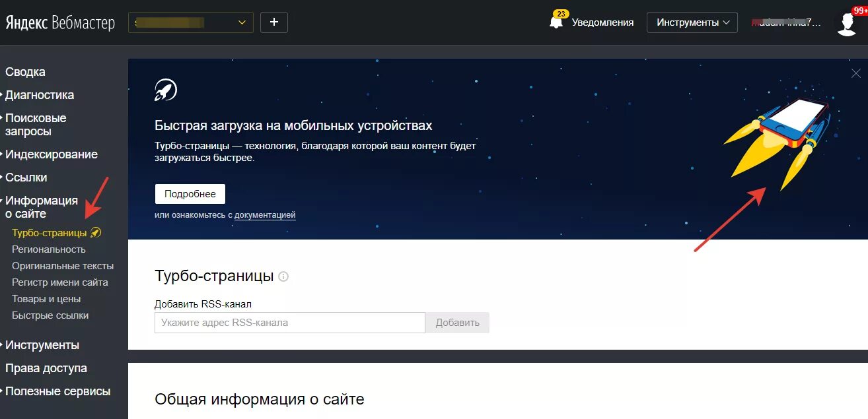Collapse the Информация о сайте section

(41, 207)
